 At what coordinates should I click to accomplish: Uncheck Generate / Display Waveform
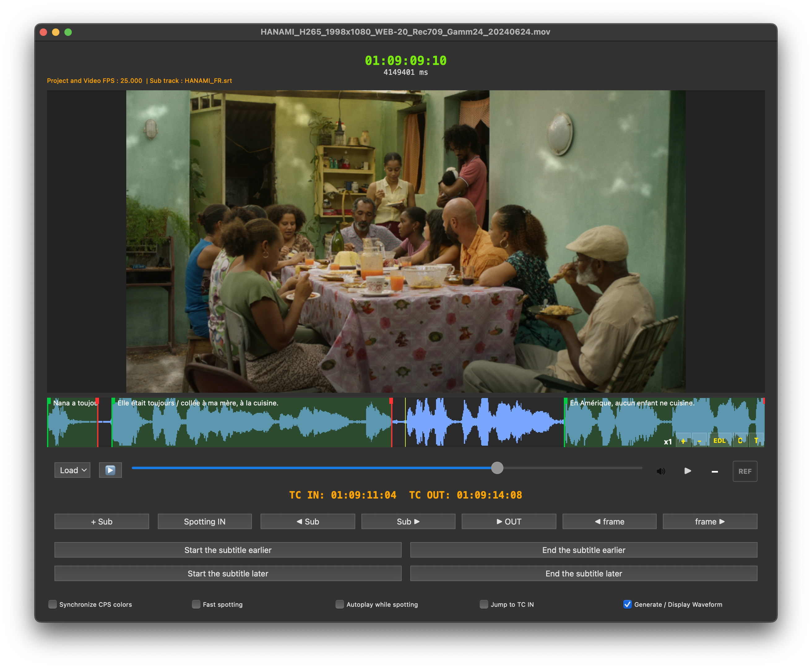point(627,604)
